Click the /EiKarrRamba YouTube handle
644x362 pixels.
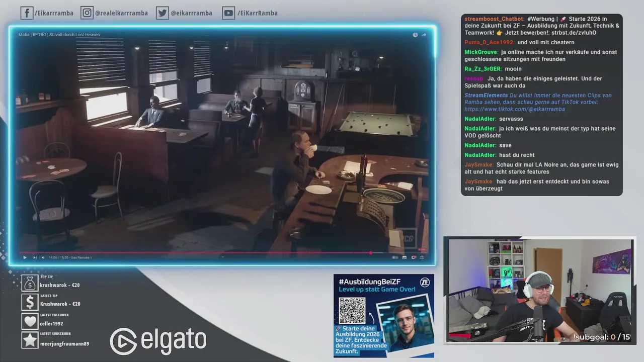click(x=257, y=13)
